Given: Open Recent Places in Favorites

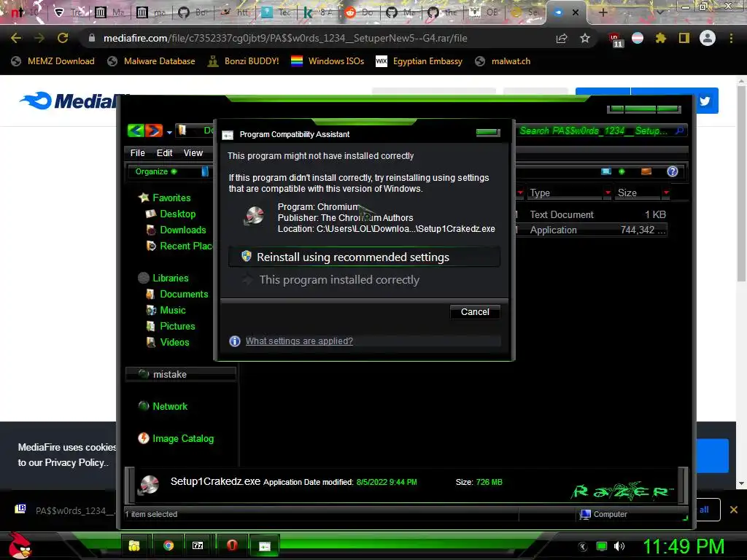Looking at the screenshot, I should [179, 246].
